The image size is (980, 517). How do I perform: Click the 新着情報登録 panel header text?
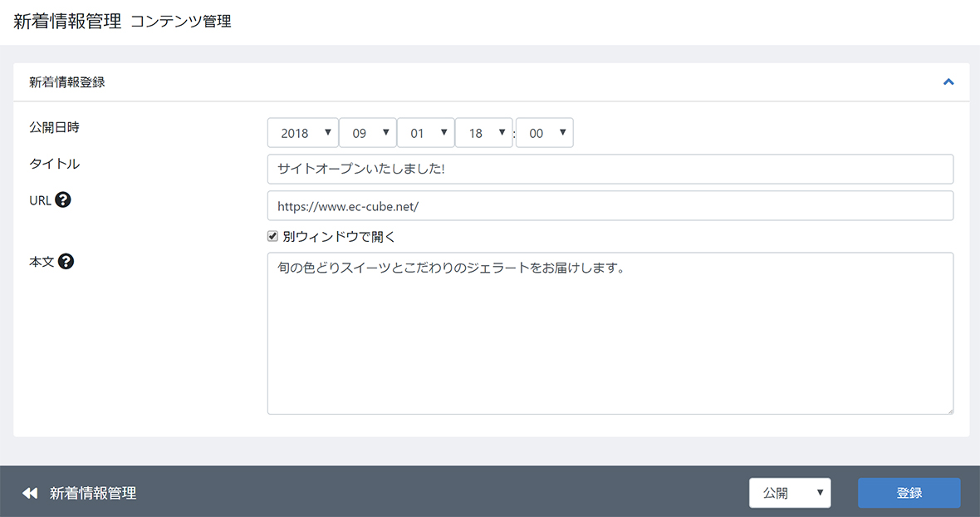[x=67, y=82]
